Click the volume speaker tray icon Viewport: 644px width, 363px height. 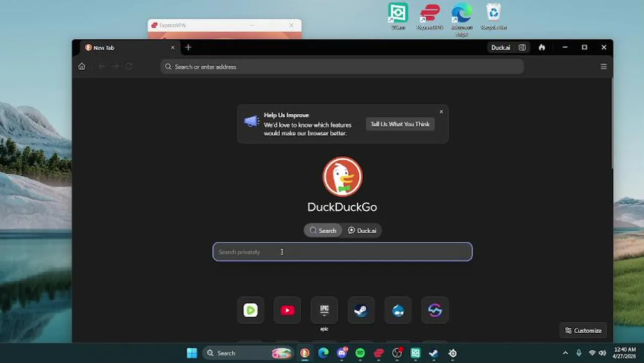[x=602, y=353]
